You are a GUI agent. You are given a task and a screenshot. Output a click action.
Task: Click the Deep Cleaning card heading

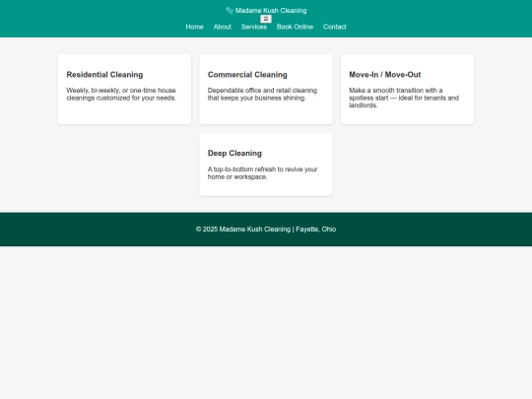(x=234, y=154)
